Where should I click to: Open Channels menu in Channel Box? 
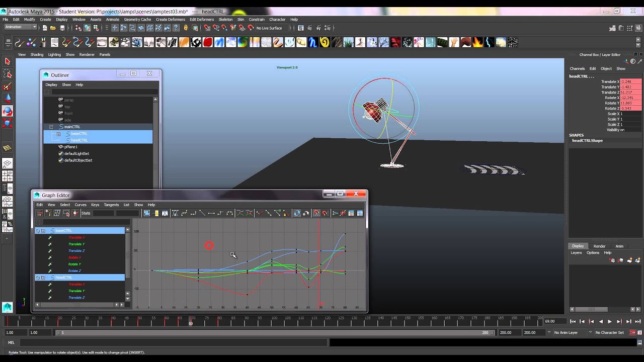click(x=577, y=68)
